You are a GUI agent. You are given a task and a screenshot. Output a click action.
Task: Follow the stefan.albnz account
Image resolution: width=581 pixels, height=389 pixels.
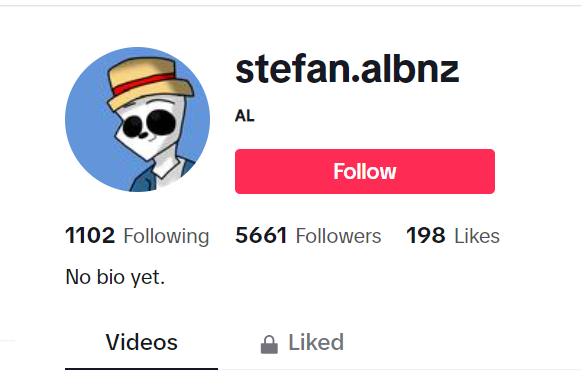[365, 172]
